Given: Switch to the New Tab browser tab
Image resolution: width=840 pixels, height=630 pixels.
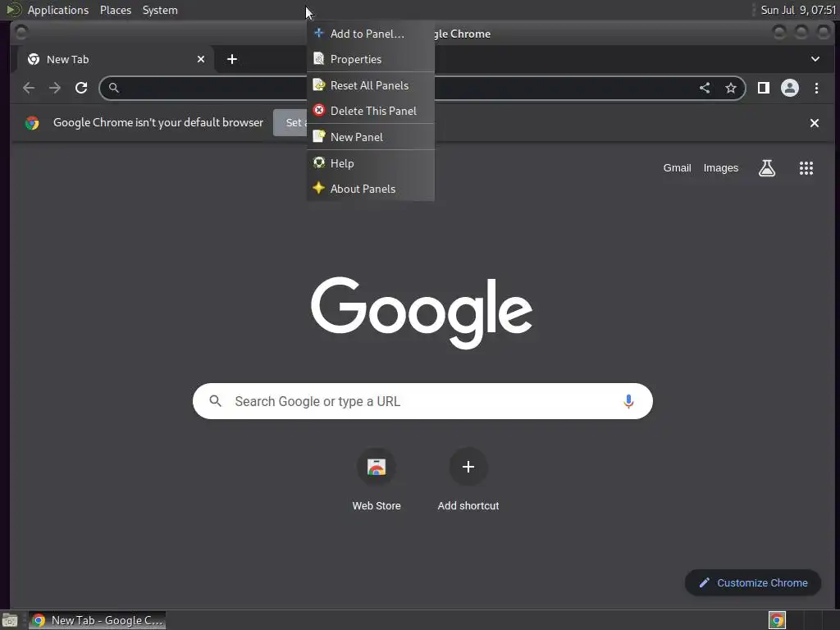Looking at the screenshot, I should coord(115,59).
